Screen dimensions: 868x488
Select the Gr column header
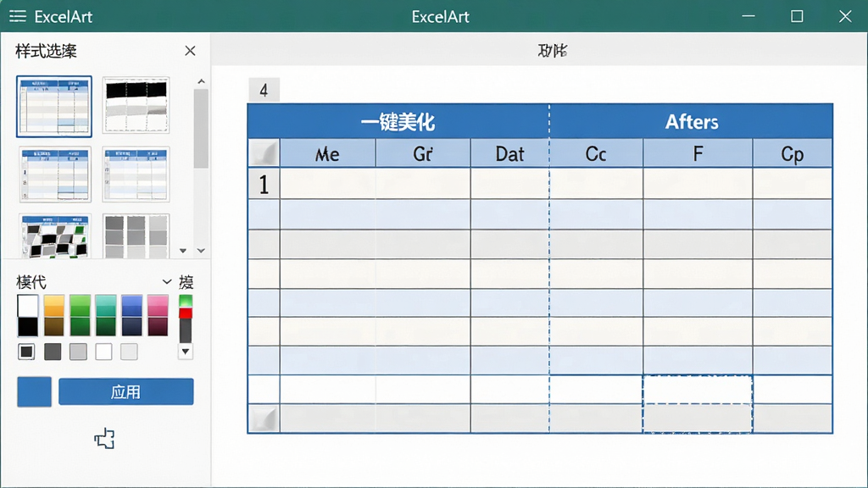pyautogui.click(x=423, y=153)
